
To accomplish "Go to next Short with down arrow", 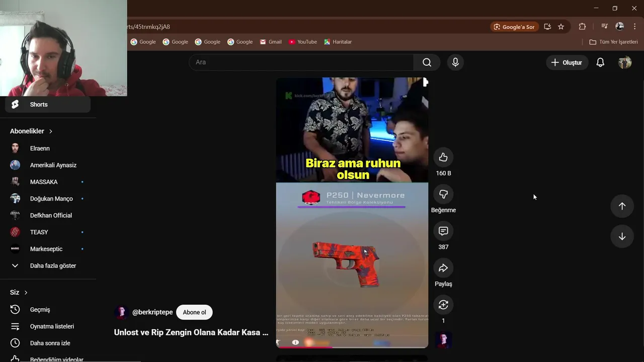I will pyautogui.click(x=622, y=236).
